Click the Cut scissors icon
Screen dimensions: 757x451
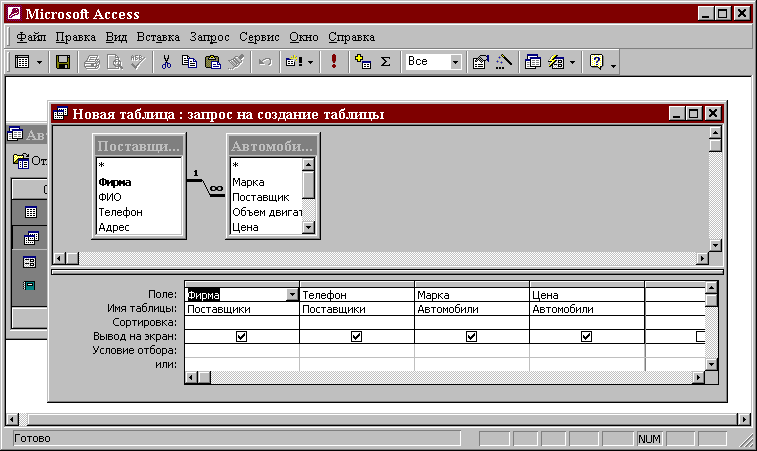[x=166, y=62]
